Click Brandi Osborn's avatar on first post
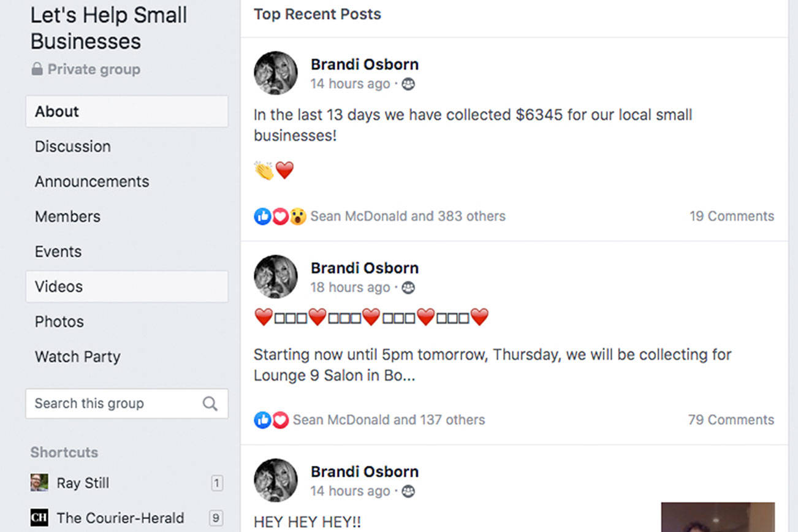The height and width of the screenshot is (532, 798). (276, 73)
